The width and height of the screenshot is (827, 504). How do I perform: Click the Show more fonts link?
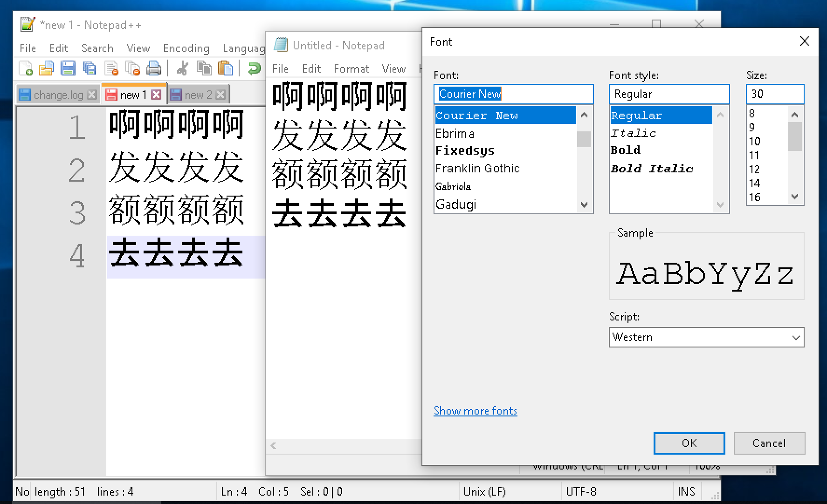475,410
